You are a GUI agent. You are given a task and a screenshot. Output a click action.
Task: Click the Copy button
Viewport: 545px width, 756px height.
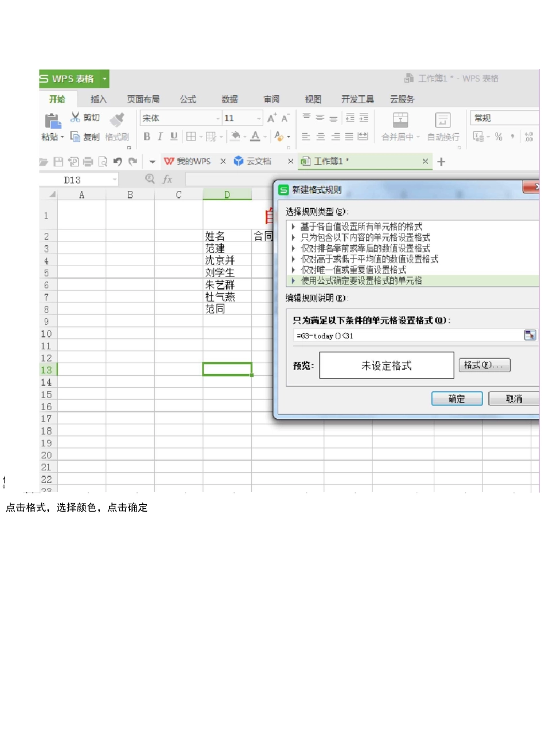(85, 137)
